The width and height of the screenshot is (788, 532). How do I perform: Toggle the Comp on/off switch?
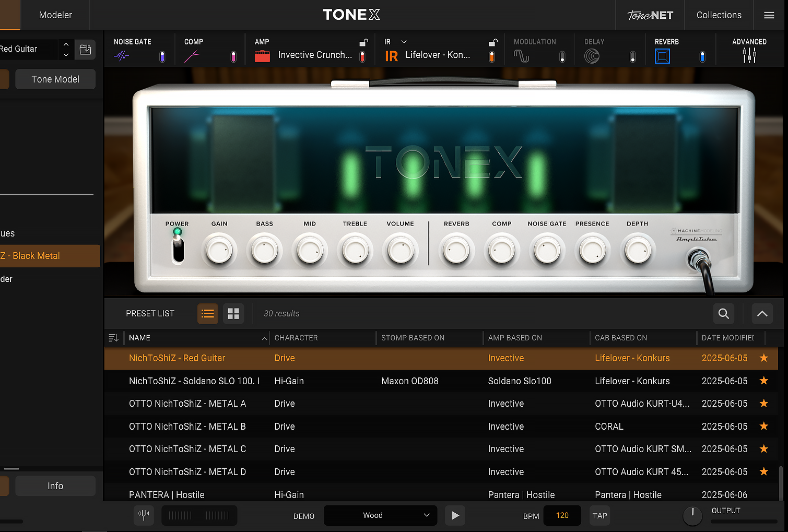pos(233,57)
